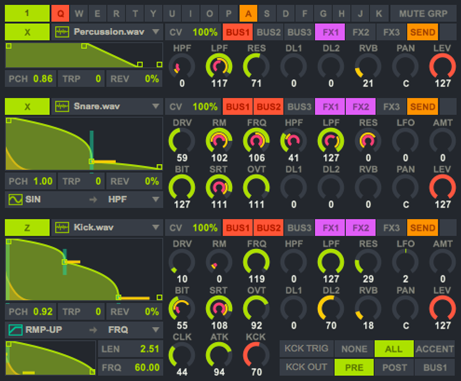The width and height of the screenshot is (461, 381).
Task: Disable FX1 on the Kick channel
Action: pyautogui.click(x=330, y=227)
